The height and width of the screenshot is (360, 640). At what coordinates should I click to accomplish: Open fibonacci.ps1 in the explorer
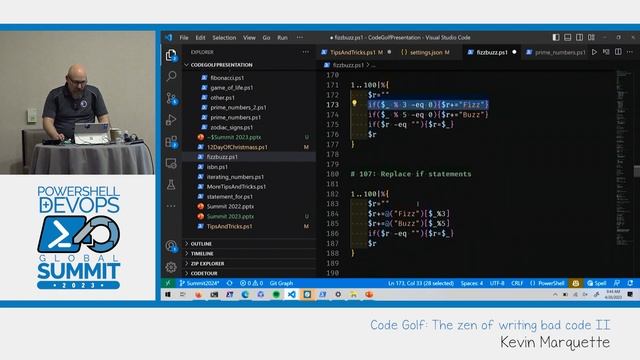click(227, 78)
